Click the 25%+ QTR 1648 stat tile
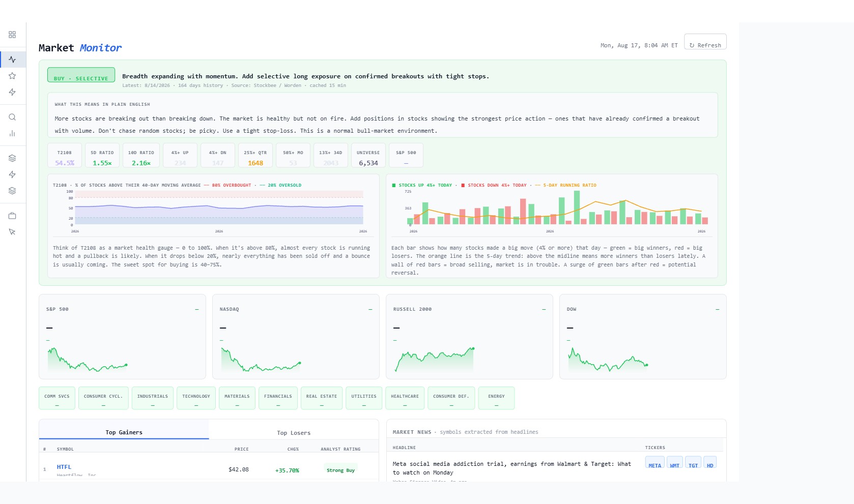This screenshot has width=854, height=504. (x=255, y=156)
